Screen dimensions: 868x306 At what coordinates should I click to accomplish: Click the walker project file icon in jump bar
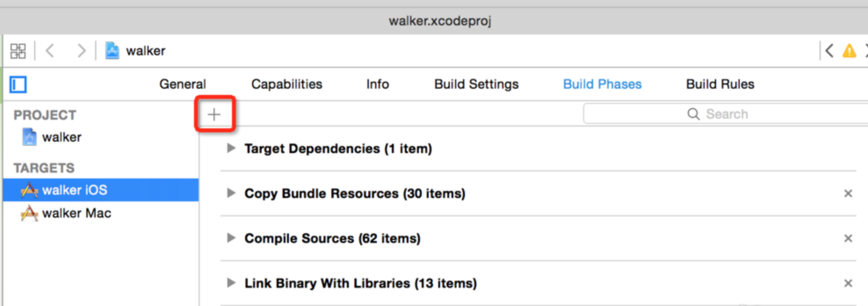coord(112,51)
